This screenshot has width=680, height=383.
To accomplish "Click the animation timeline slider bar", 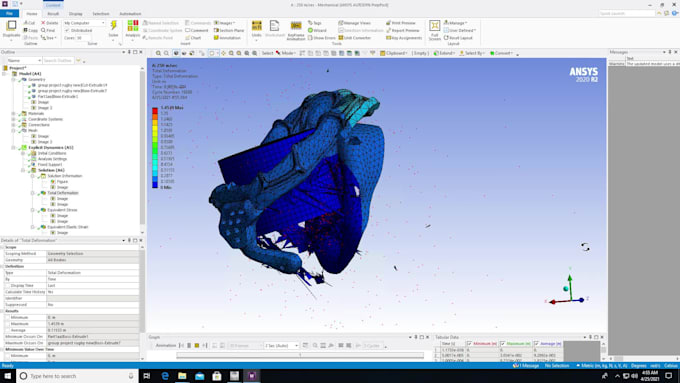I will (x=300, y=355).
